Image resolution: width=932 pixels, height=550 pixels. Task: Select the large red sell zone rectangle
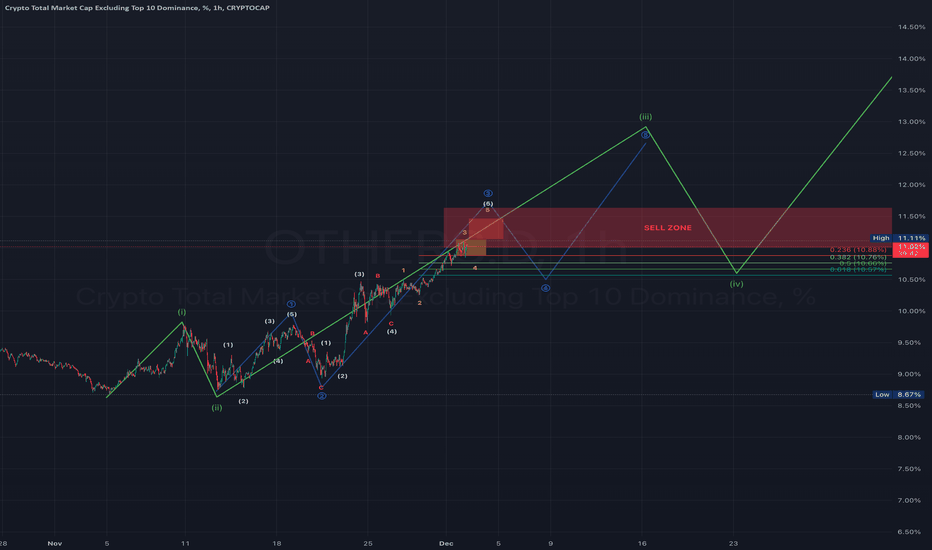[667, 228]
